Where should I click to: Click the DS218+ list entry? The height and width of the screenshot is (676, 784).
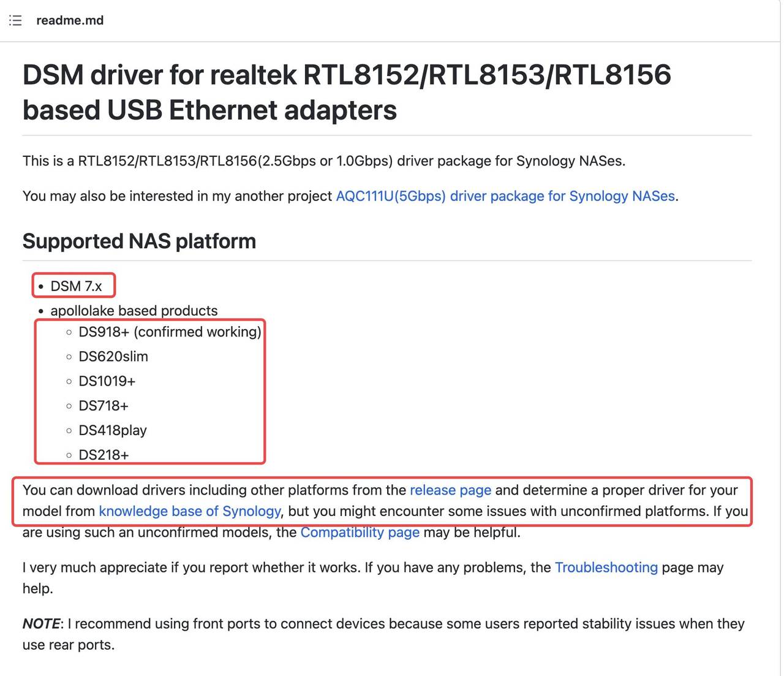tap(105, 455)
